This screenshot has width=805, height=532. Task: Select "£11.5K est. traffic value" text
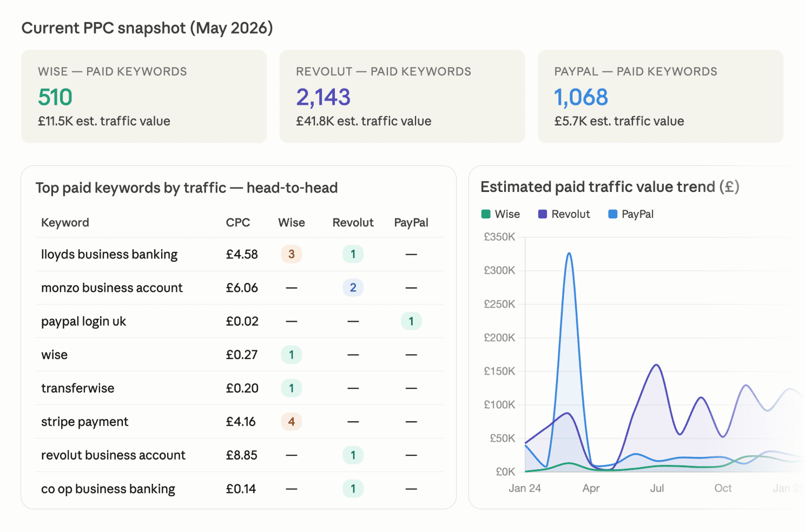pyautogui.click(x=104, y=121)
